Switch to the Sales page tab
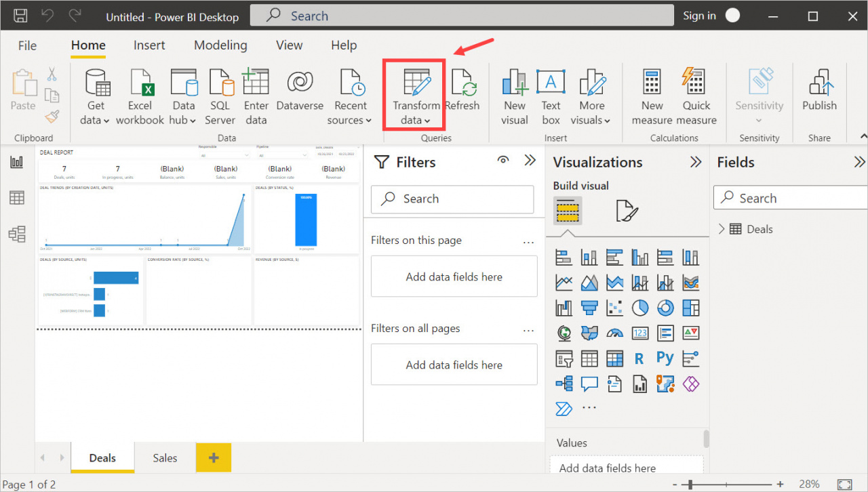Screen dimensions: 868x492 tap(165, 457)
